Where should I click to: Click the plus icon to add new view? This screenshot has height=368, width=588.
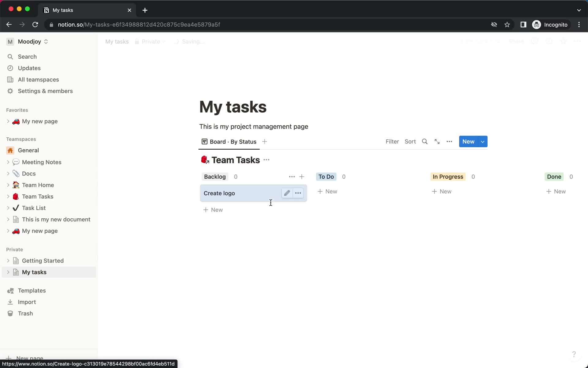point(264,141)
